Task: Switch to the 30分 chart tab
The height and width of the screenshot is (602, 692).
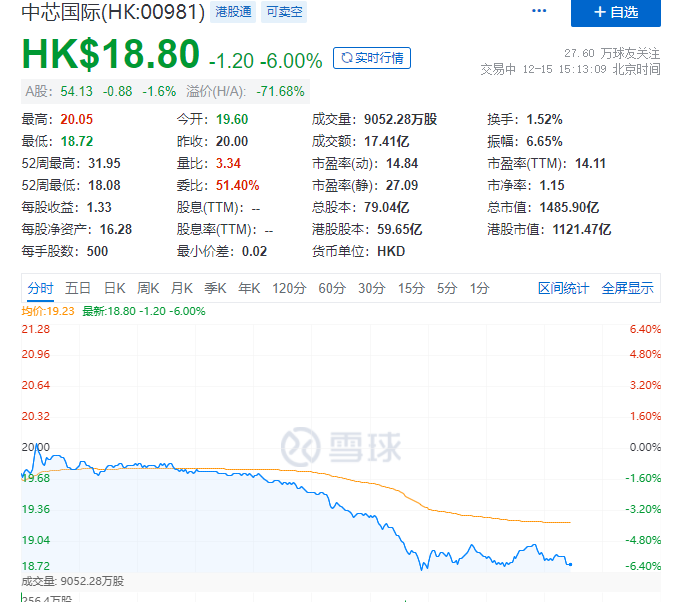Action: [x=372, y=288]
